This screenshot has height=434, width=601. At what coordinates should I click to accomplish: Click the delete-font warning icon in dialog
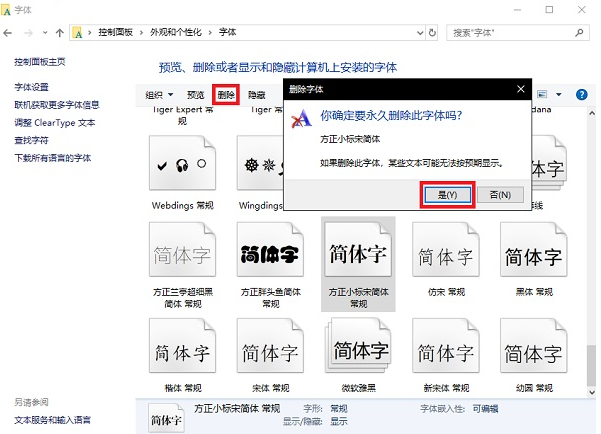pos(302,118)
